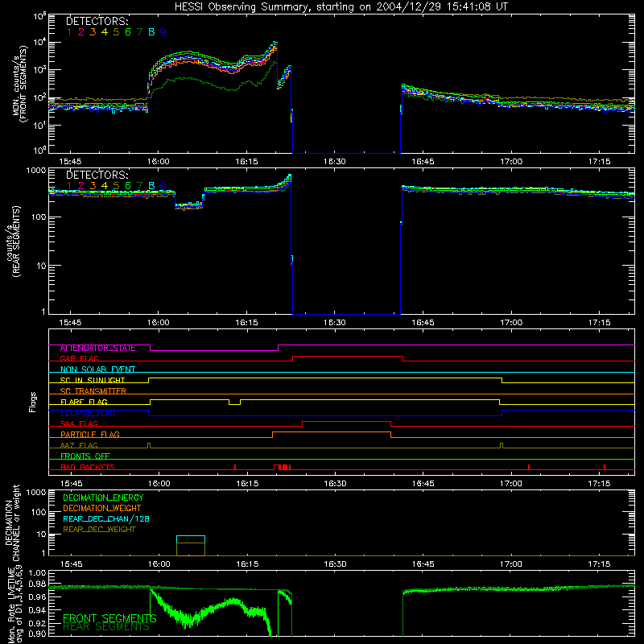The width and height of the screenshot is (644, 644).
Task: Click the 0.98 value on livetime axis
Action: click(x=37, y=584)
